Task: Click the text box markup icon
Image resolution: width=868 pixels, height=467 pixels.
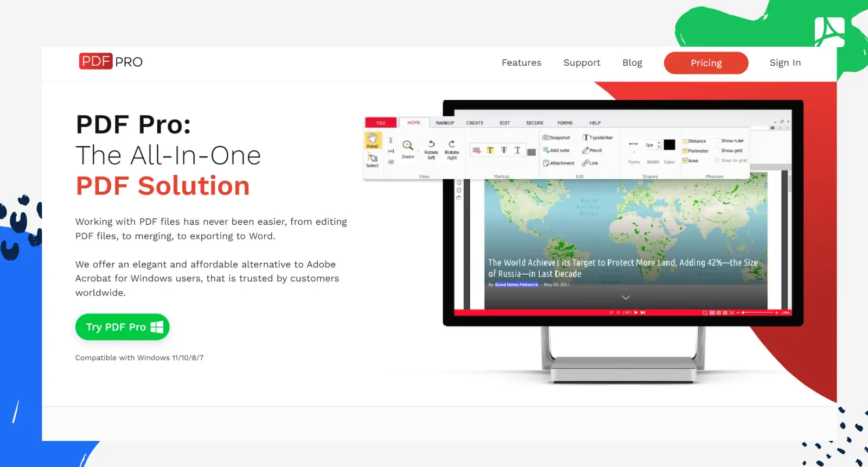Action: (x=477, y=150)
